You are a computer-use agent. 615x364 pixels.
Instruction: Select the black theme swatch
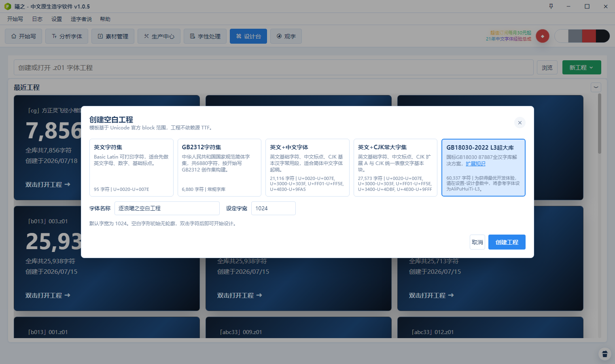point(602,36)
